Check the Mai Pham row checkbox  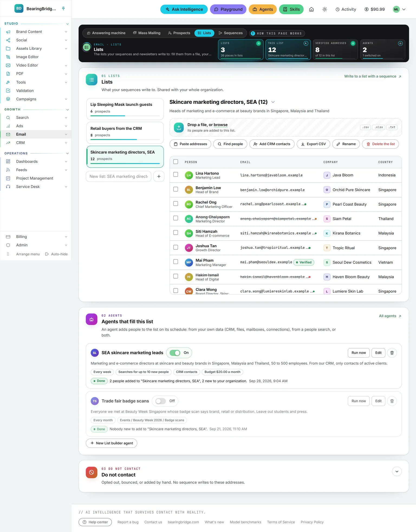coord(176,262)
